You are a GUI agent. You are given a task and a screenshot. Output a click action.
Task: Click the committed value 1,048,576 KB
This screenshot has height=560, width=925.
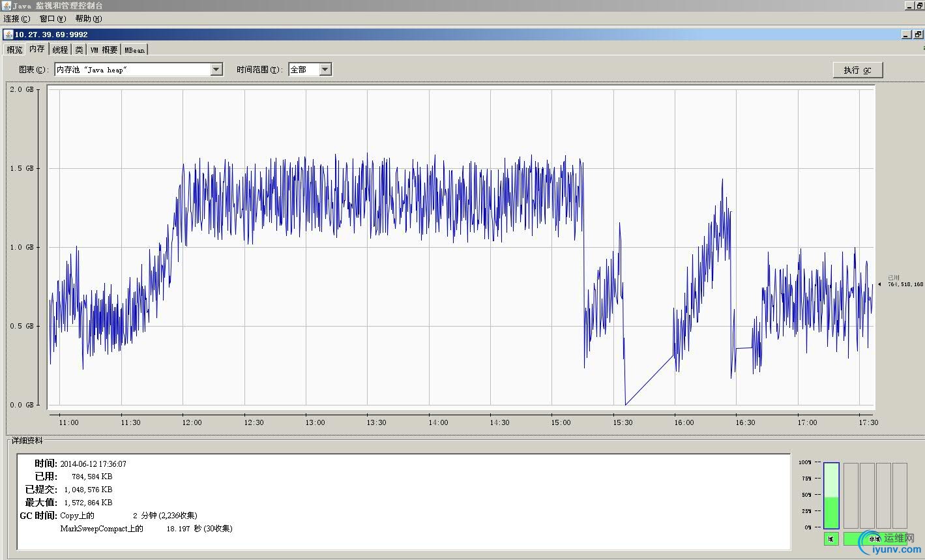(88, 490)
